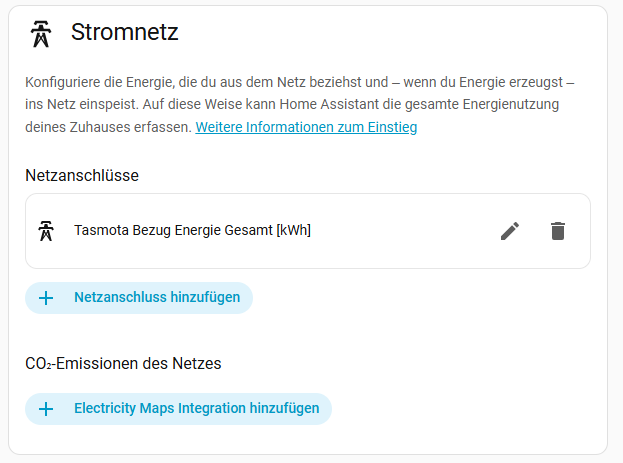Delete the Tasmota grid connection with trash icon
Screen dimensions: 623x463
pos(558,231)
